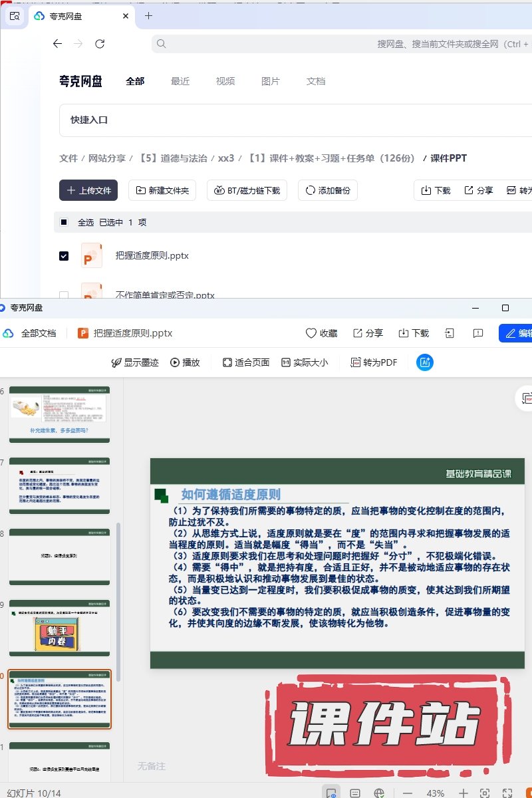Reload the page with refresh icon
The image size is (532, 798).
[x=100, y=44]
